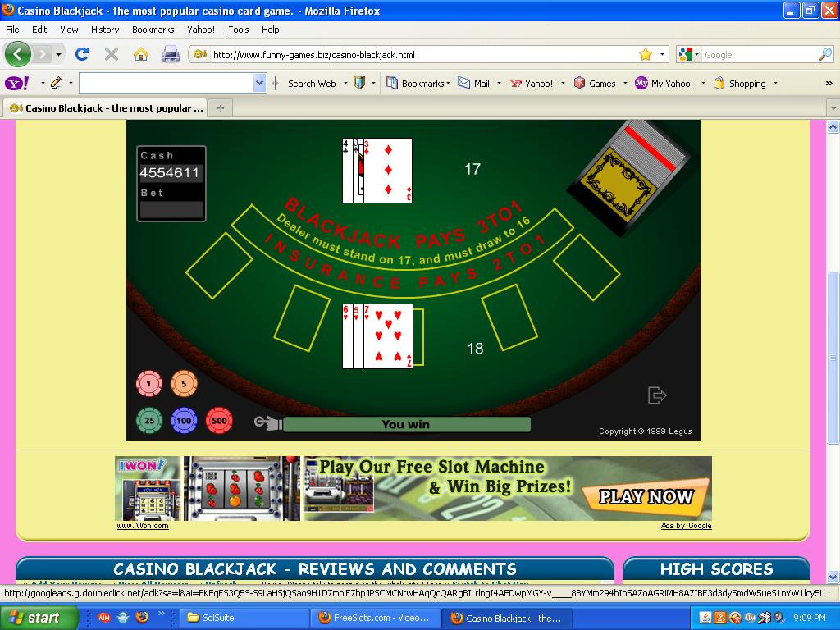Click the You win message bar
840x630 pixels.
[x=406, y=424]
